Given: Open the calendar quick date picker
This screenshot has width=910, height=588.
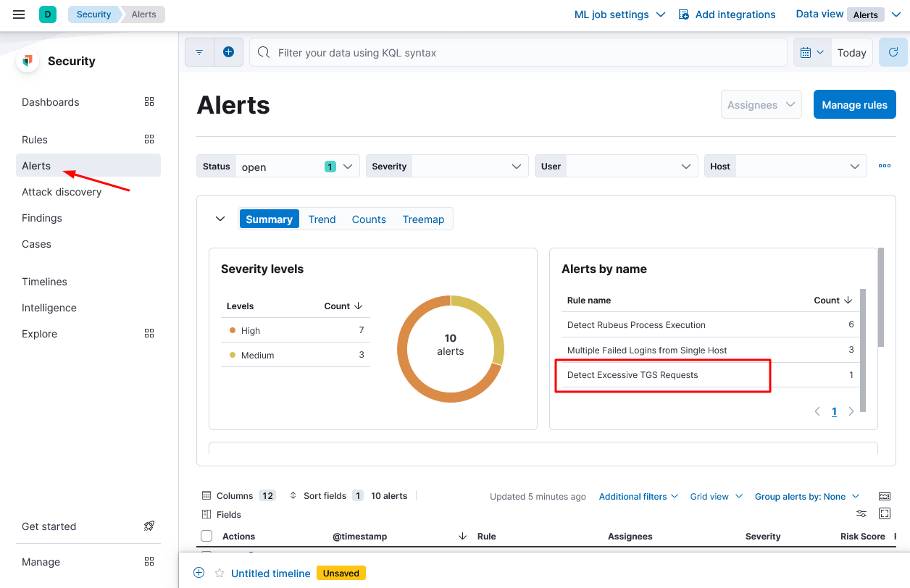Looking at the screenshot, I should (812, 53).
